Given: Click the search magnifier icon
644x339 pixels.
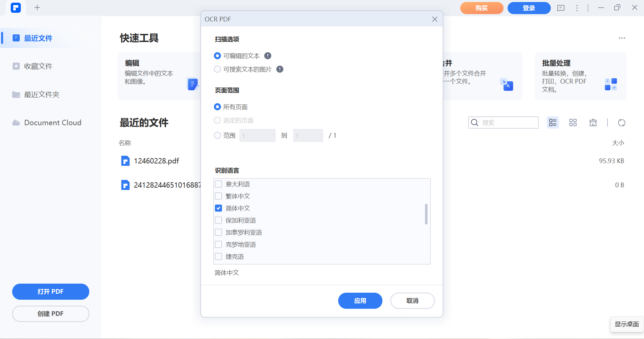Looking at the screenshot, I should point(475,123).
